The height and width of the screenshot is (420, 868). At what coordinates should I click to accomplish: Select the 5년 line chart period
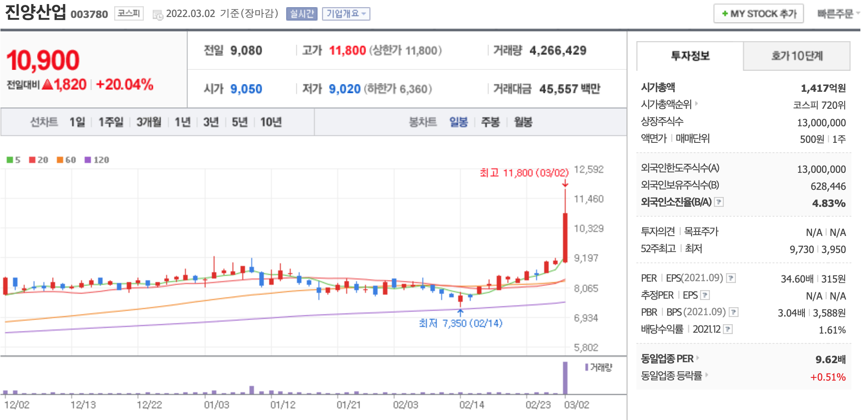point(239,122)
